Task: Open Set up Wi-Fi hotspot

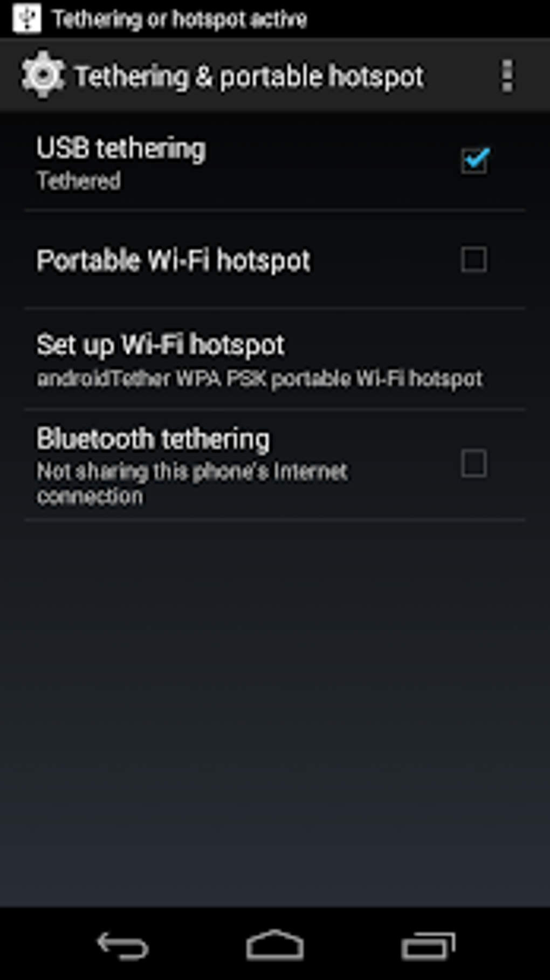Action: (275, 359)
